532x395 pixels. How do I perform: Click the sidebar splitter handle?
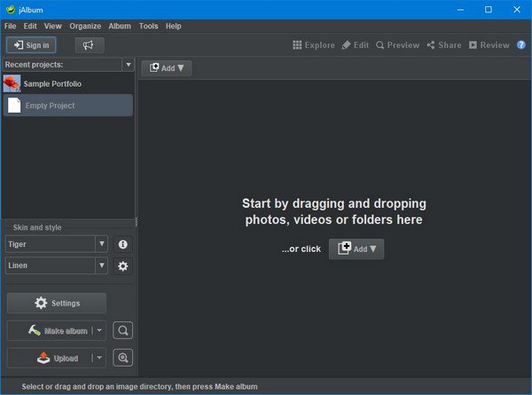tap(136, 221)
